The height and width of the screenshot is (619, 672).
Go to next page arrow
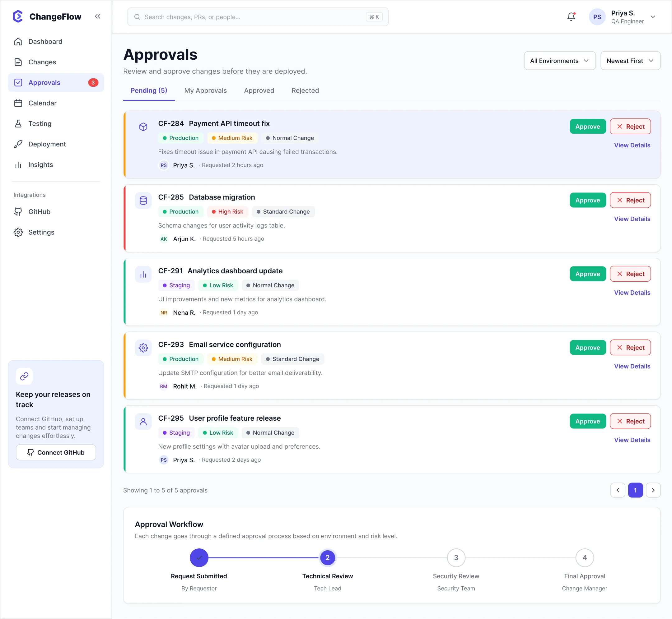[653, 490]
